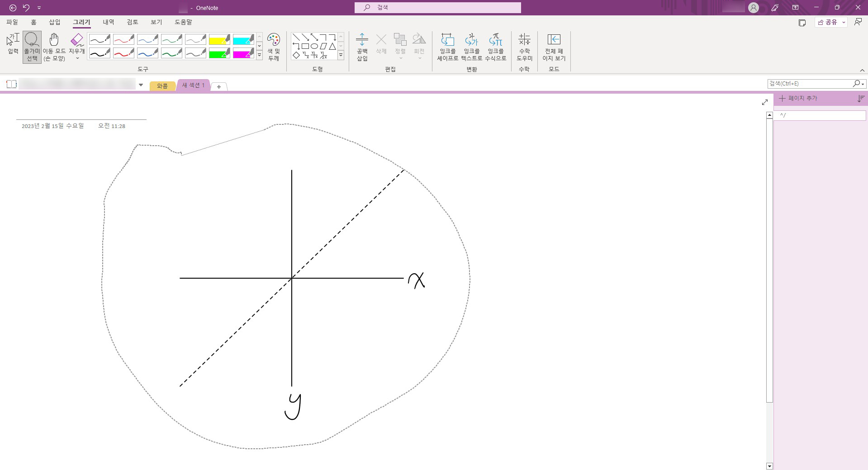Choose the thin blue pen
This screenshot has width=868, height=470.
point(147,40)
